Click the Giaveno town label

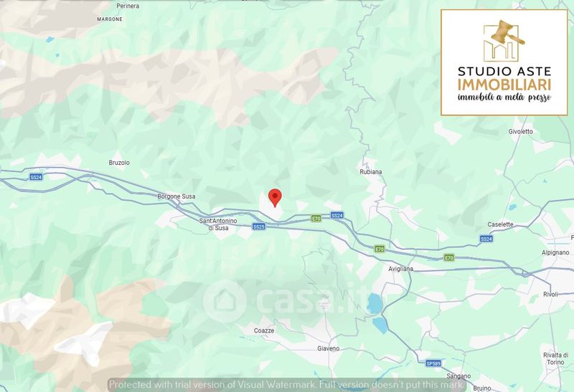pos(329,348)
